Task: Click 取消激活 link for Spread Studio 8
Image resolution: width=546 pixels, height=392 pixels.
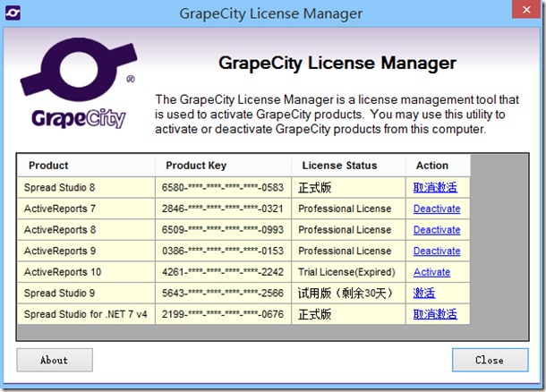Action: point(435,188)
